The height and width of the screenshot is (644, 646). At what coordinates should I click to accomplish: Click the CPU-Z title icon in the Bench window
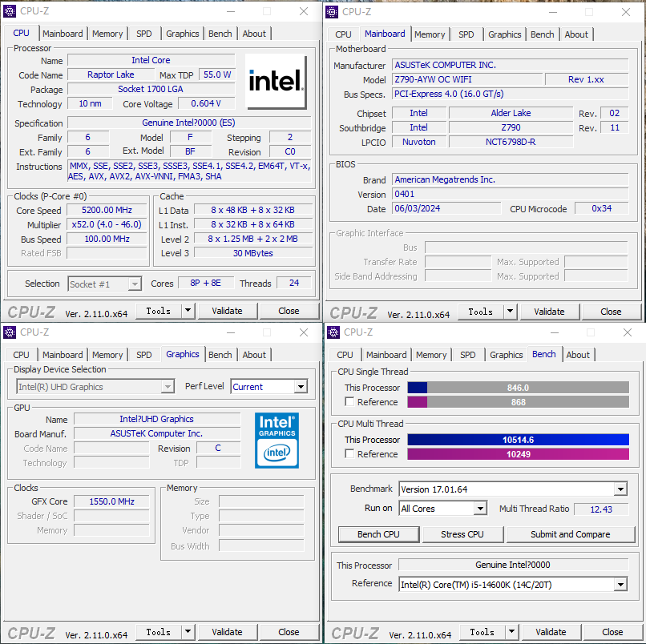click(x=333, y=332)
